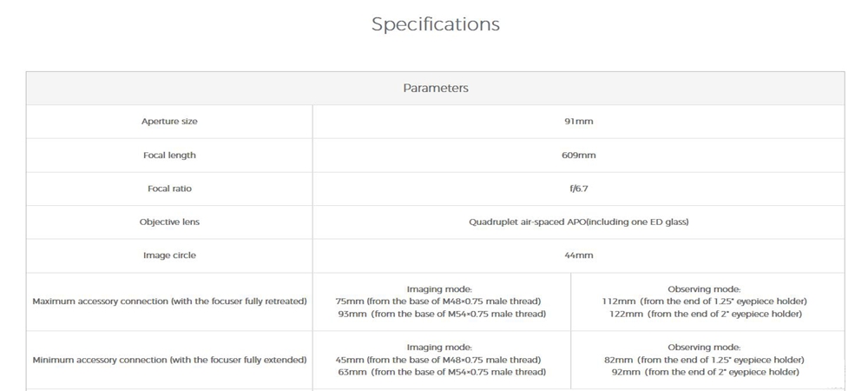Click the Image circle row label
The height and width of the screenshot is (391, 868).
pos(169,255)
